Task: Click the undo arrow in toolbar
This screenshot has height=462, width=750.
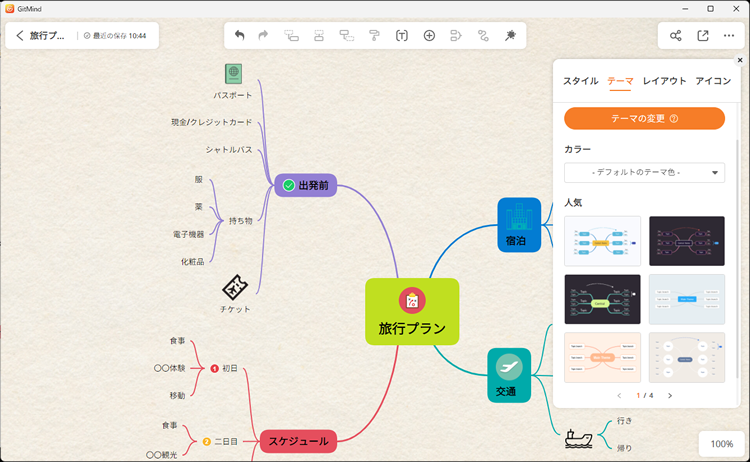Action: [239, 35]
